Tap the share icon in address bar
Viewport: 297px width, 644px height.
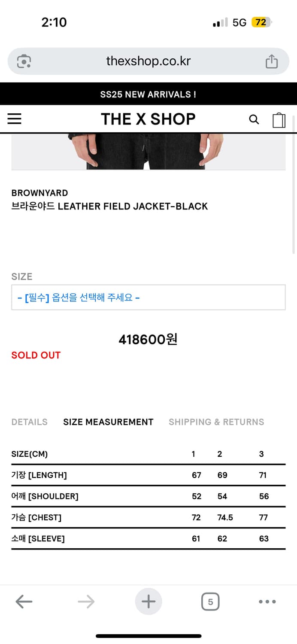[272, 61]
